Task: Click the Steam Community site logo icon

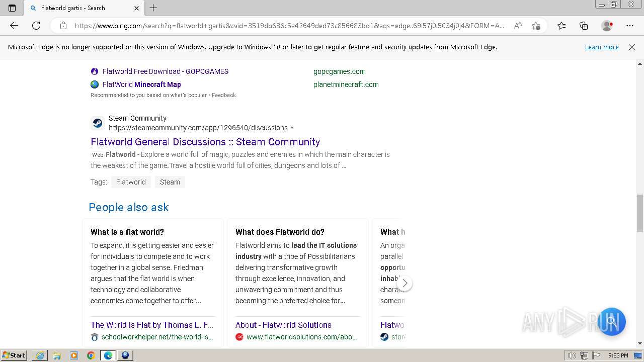Action: 98,123
